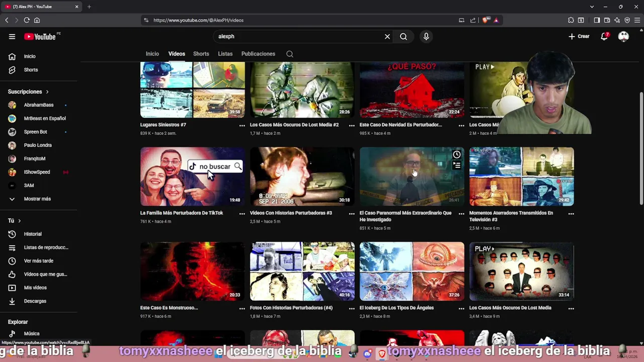
Task: Click the search magnifier button
Action: [404, 36]
